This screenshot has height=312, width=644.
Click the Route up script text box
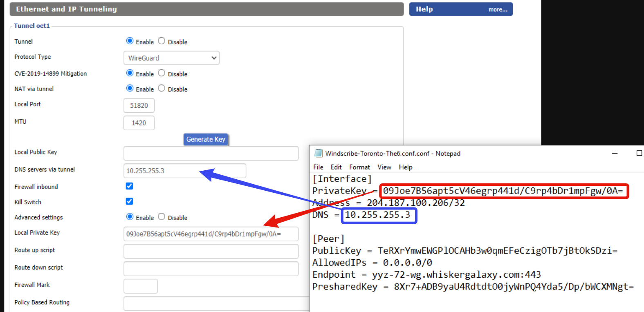coord(211,251)
